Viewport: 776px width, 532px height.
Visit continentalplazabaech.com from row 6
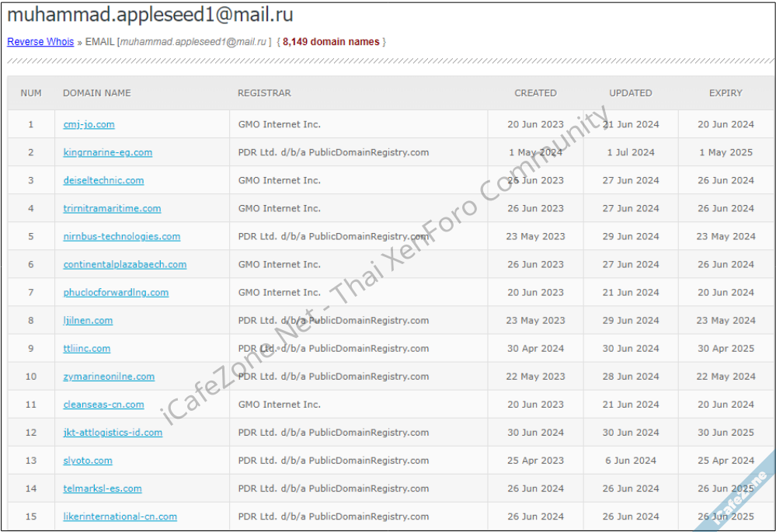coord(124,264)
